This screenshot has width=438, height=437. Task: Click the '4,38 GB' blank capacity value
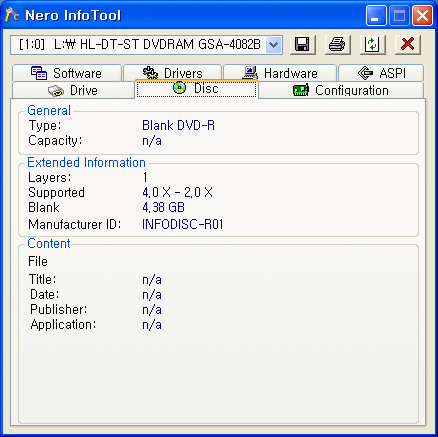tap(163, 207)
